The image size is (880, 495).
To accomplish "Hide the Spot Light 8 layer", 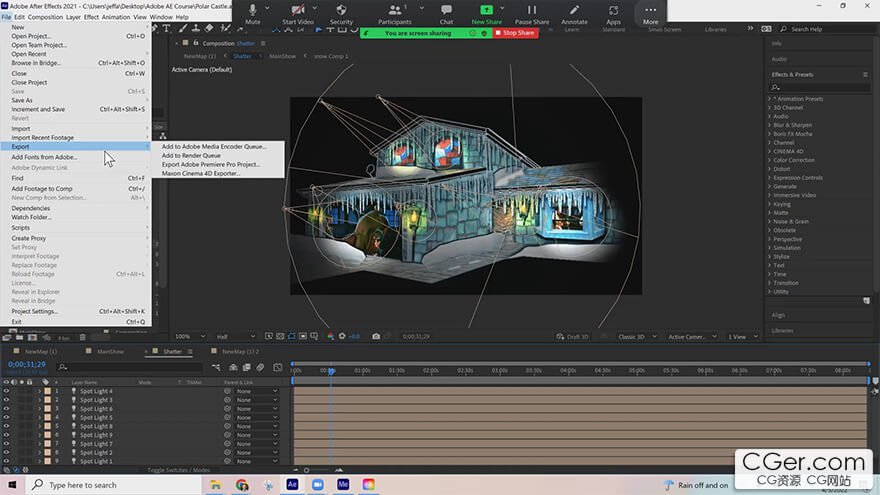I will (6, 426).
